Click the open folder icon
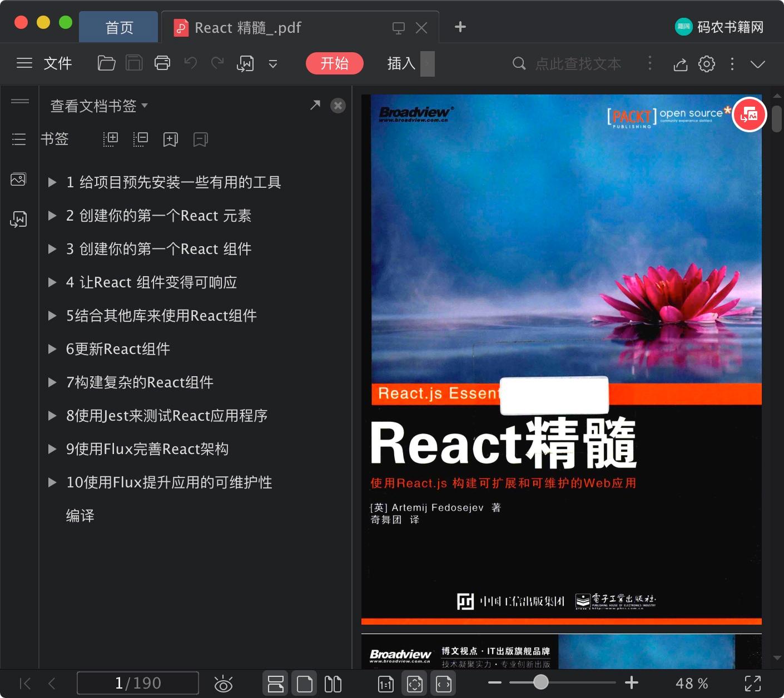This screenshot has width=784, height=698. click(106, 63)
